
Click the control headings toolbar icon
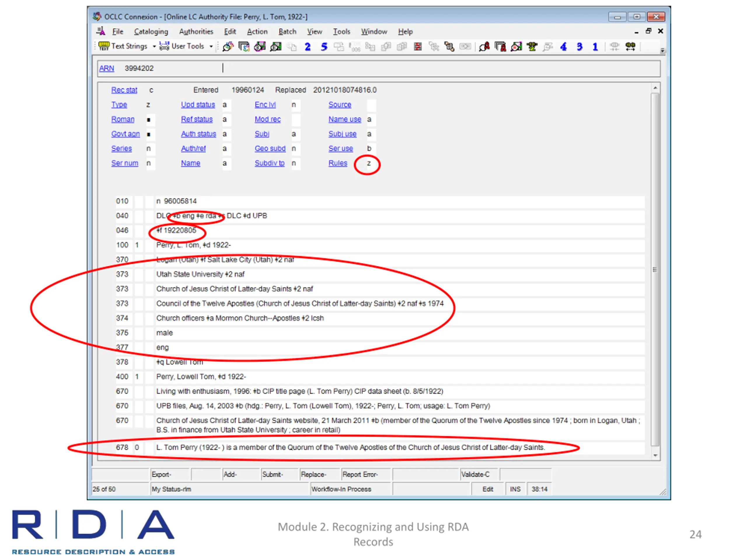449,47
